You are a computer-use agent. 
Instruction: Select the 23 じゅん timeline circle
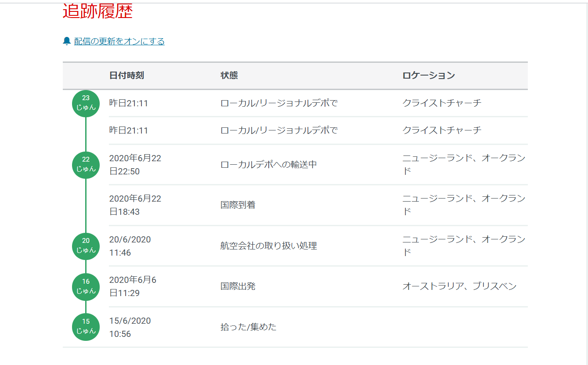[86, 103]
